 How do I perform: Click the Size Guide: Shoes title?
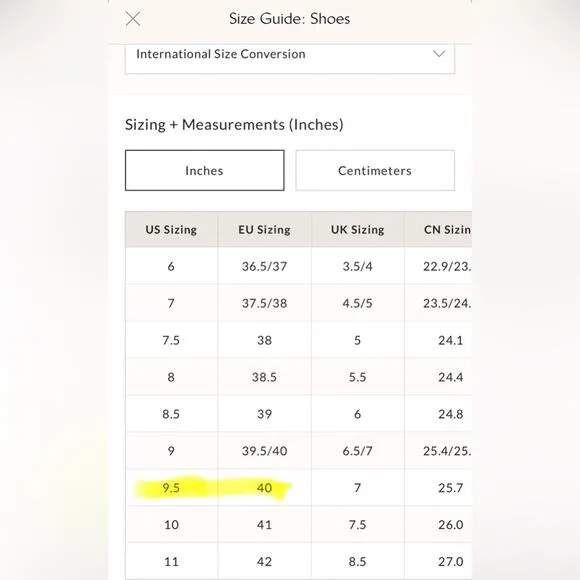pyautogui.click(x=290, y=19)
